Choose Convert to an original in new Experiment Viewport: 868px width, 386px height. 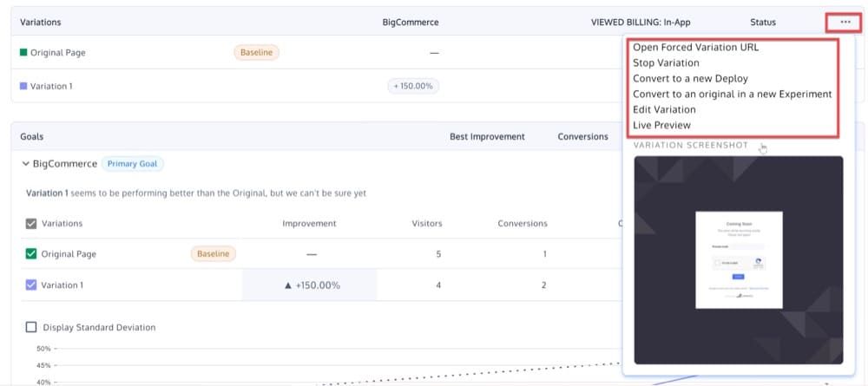click(x=732, y=95)
